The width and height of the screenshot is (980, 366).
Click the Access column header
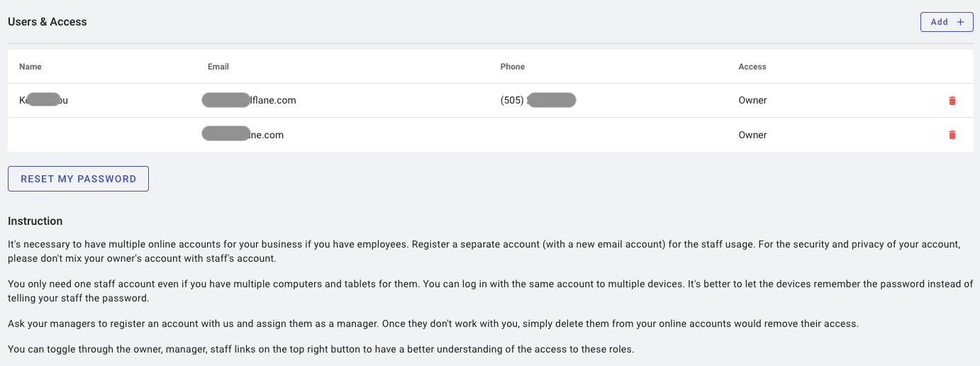point(752,67)
